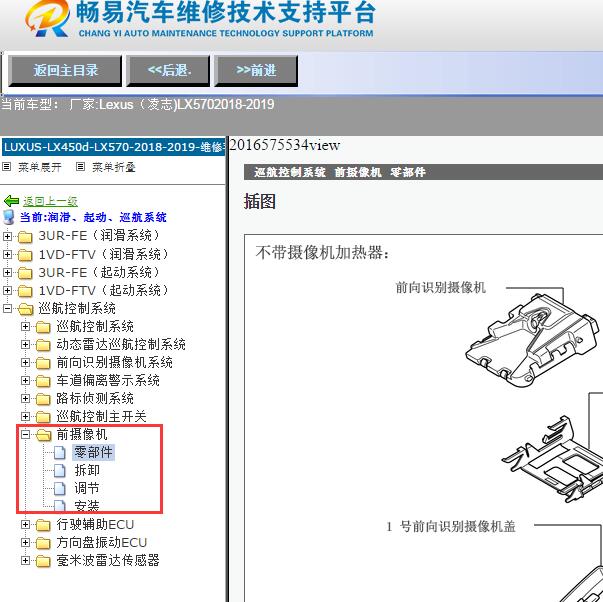Select the 动态雷达巡航控制系统 tree item
Viewport: 603px width, 602px height.
click(x=121, y=344)
